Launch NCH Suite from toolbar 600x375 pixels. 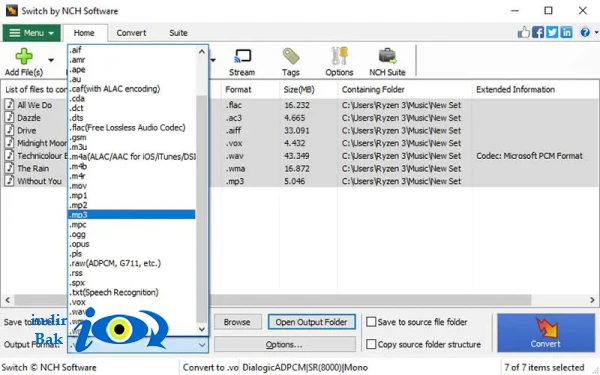coord(387,62)
